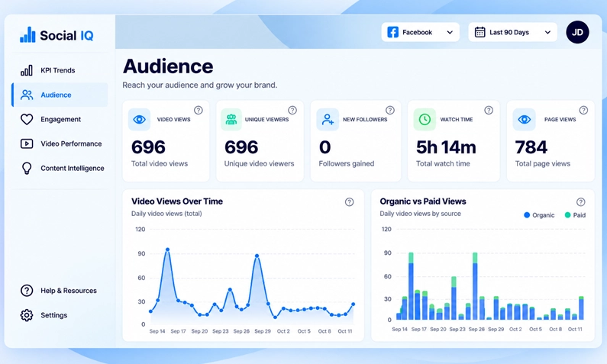Go to the Engagement section
The width and height of the screenshot is (607, 364).
click(60, 119)
